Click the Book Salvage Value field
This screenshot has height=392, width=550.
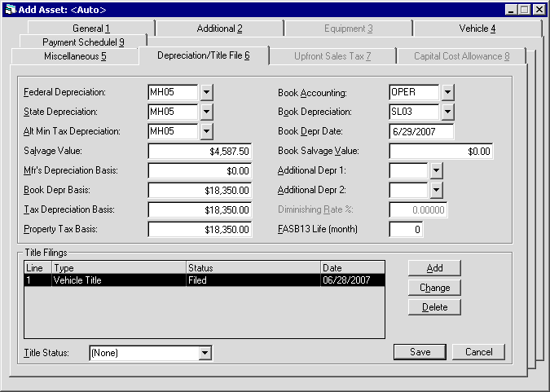[x=441, y=152]
